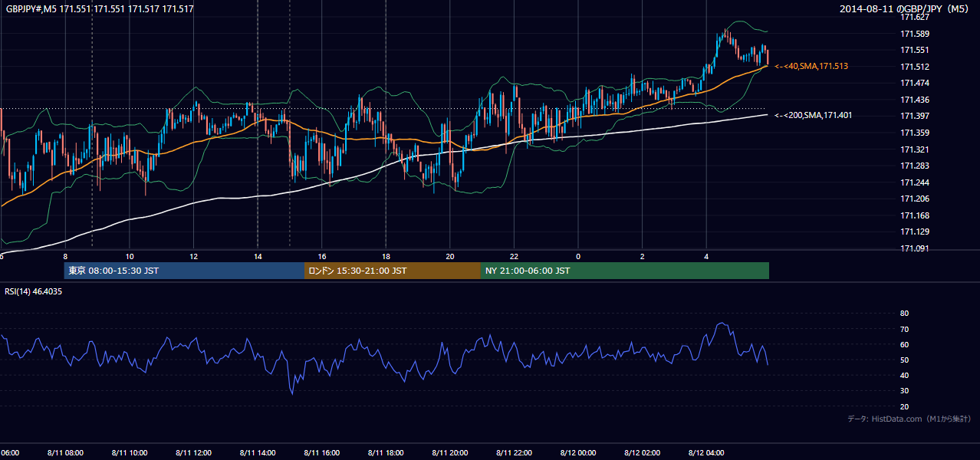Click the 8/11 20:00 bottom time label
This screenshot has width=980, height=460.
[x=450, y=453]
